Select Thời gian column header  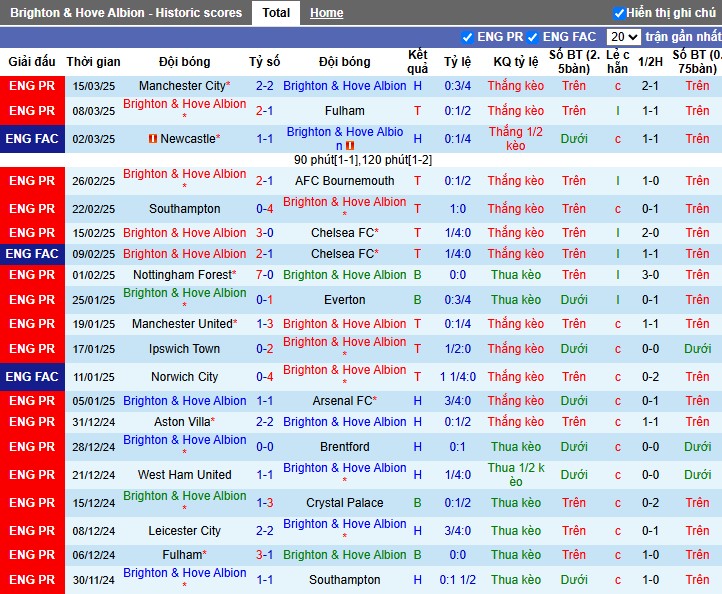tap(93, 62)
